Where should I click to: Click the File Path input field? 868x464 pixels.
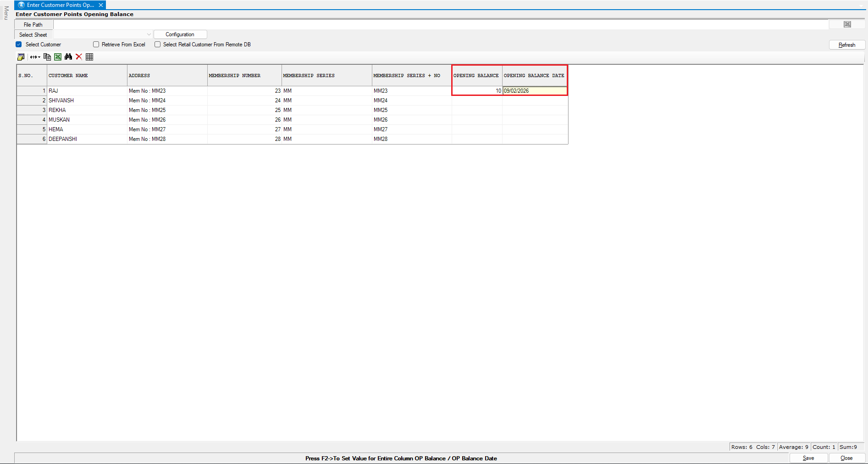coord(440,24)
